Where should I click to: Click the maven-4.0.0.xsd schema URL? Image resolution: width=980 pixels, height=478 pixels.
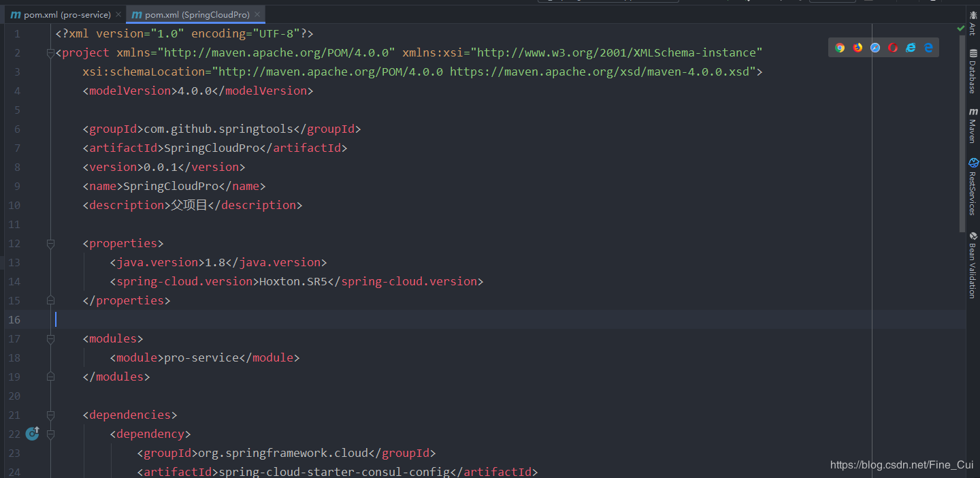click(x=600, y=71)
